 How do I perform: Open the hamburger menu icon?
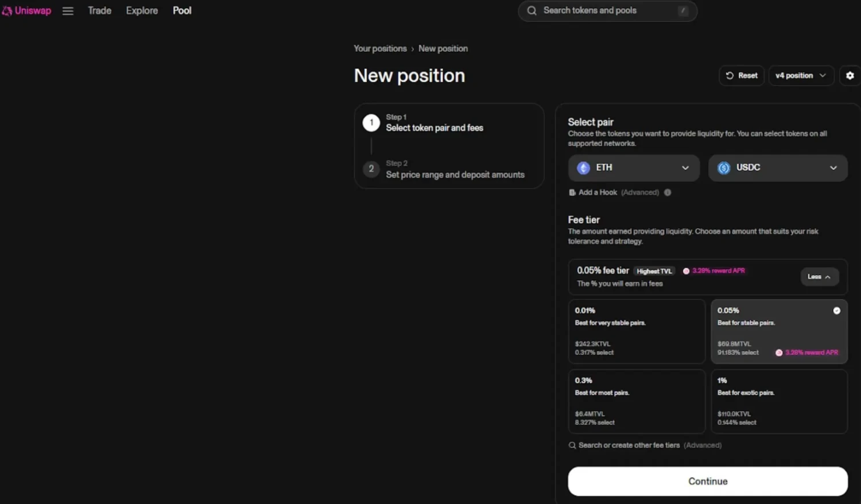pos(68,11)
